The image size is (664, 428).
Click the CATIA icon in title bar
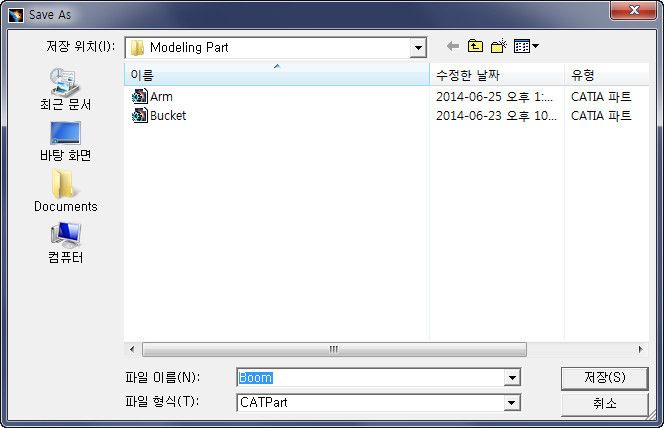click(x=16, y=15)
